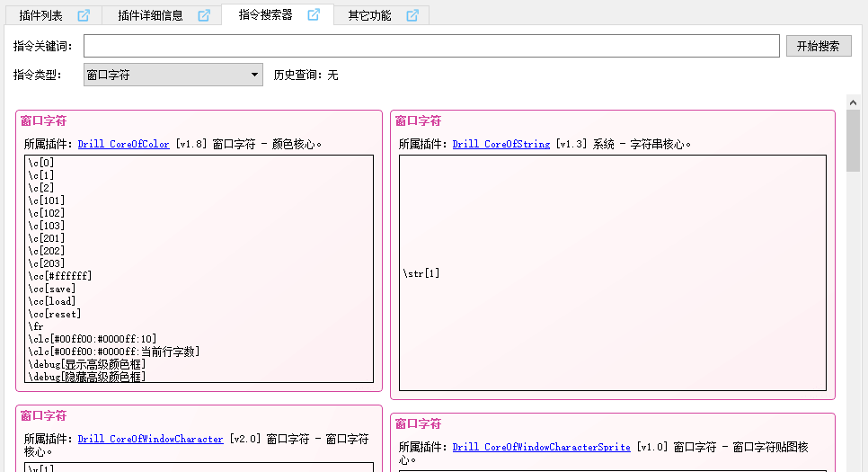Select the \str[1] command entry
This screenshot has height=472, width=868.
(x=422, y=273)
